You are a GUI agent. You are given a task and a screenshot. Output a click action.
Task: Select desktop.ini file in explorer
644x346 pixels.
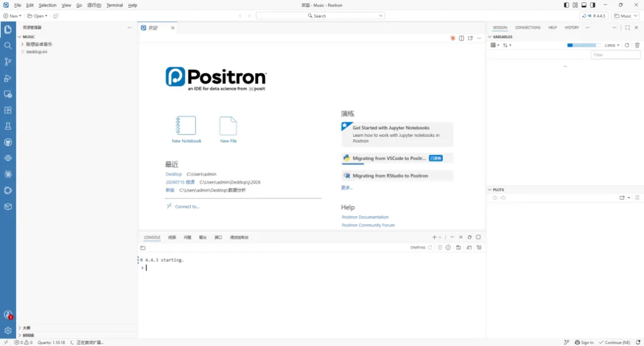[36, 52]
